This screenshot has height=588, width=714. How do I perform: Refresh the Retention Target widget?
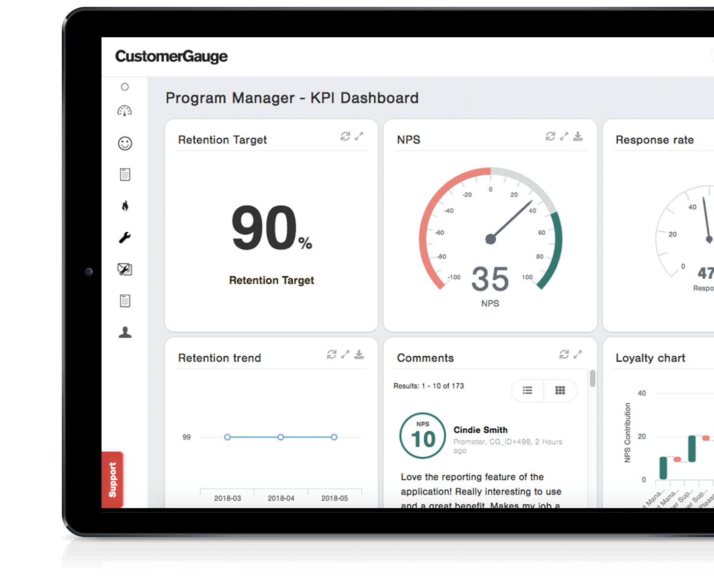pyautogui.click(x=345, y=136)
